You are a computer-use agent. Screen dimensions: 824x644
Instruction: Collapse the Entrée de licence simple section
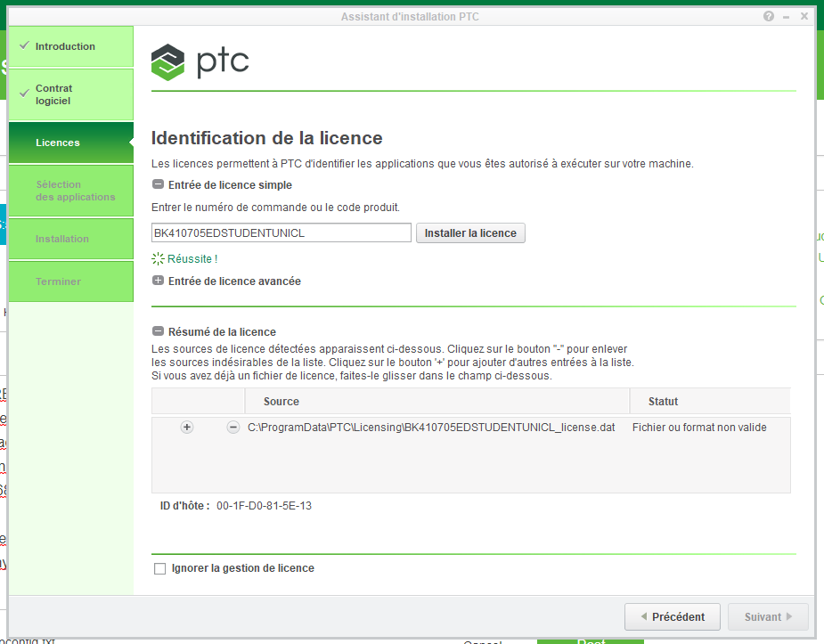coord(158,184)
